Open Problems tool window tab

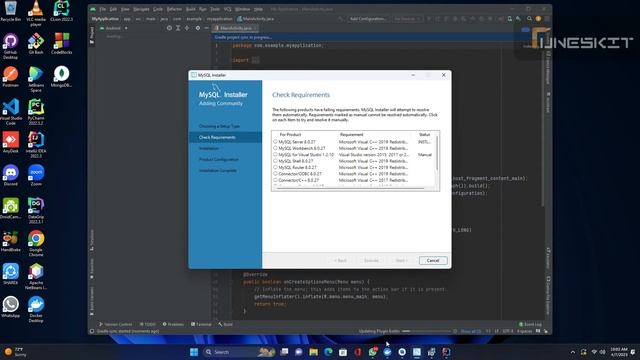tap(173, 324)
